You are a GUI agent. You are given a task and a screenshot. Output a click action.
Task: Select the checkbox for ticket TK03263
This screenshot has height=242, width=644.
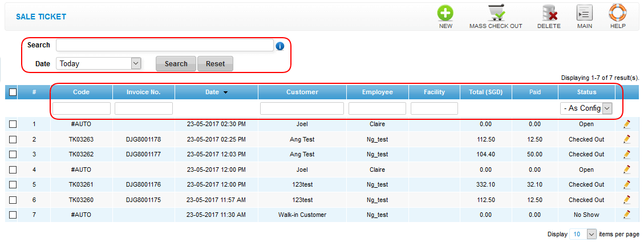(x=13, y=139)
